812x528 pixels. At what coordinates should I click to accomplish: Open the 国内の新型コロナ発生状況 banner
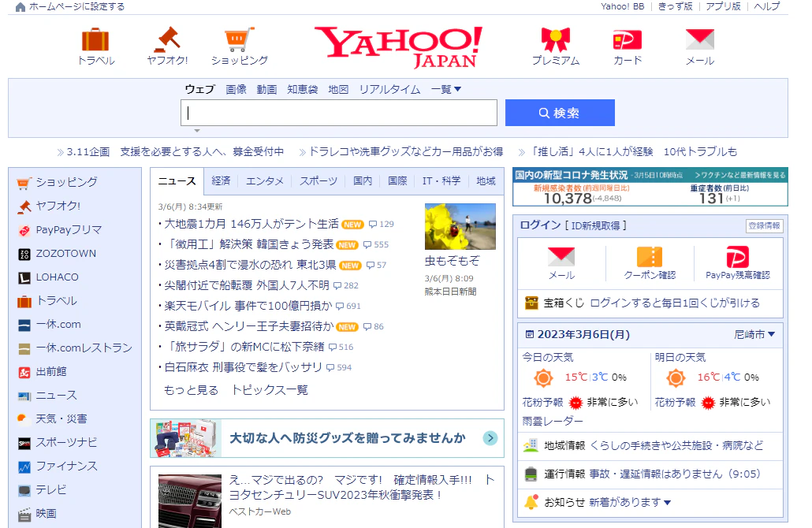tap(650, 187)
